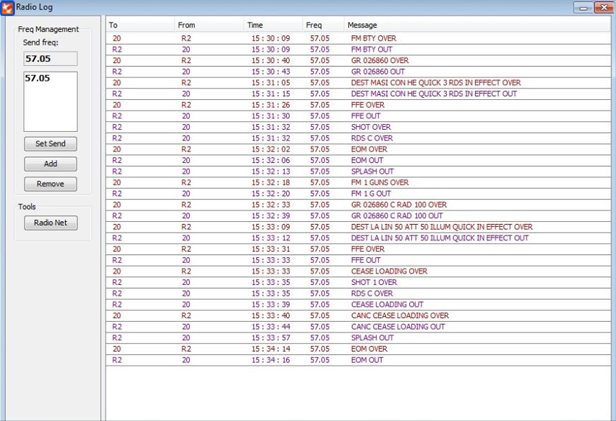Image resolution: width=616 pixels, height=421 pixels.
Task: Select the EOM OUT row at 15:34:16
Action: [358, 360]
